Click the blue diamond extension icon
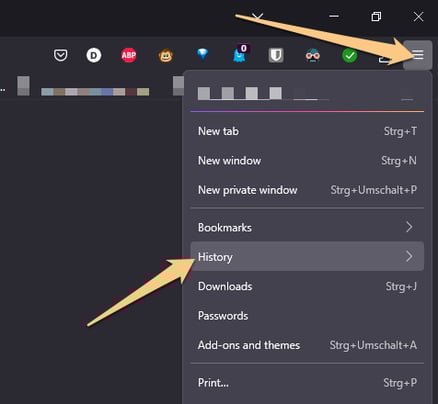This screenshot has height=404, width=438. (202, 54)
